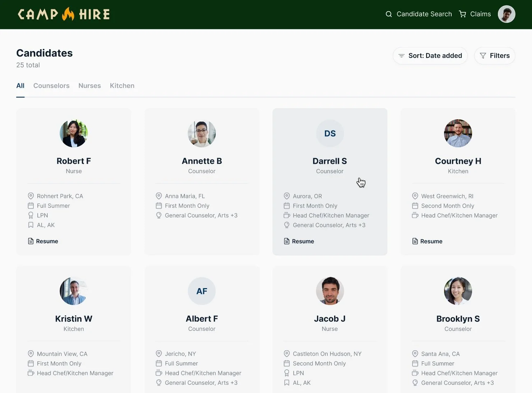Click Castleton On Hudson, NY location text

coord(327,354)
